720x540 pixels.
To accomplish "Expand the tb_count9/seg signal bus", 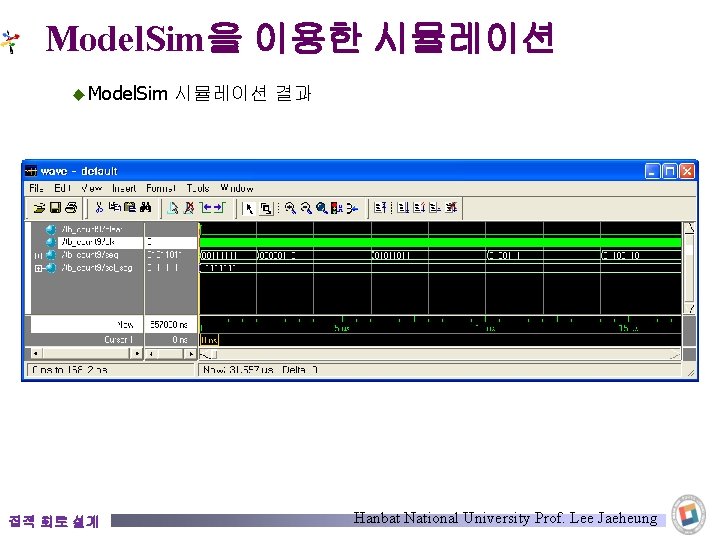I will [x=38, y=255].
